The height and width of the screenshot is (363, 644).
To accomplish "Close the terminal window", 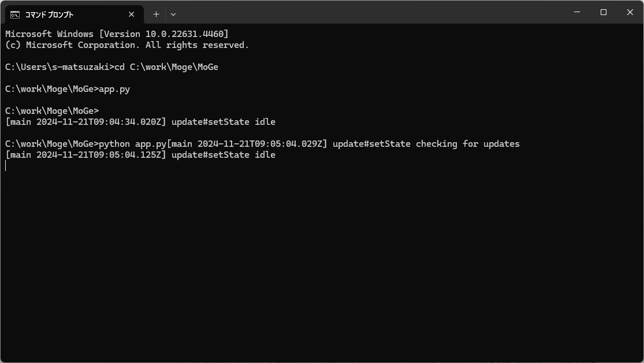I will point(630,12).
